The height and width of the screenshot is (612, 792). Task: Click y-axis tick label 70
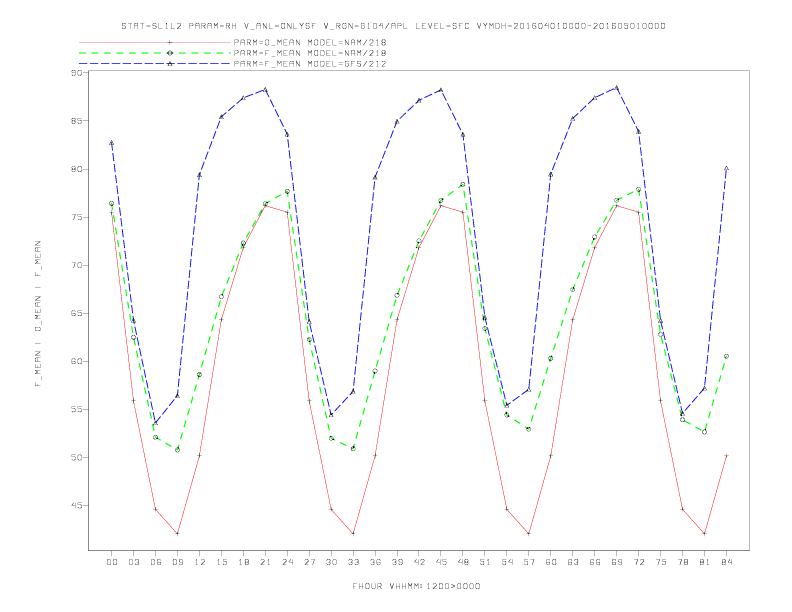(x=76, y=265)
